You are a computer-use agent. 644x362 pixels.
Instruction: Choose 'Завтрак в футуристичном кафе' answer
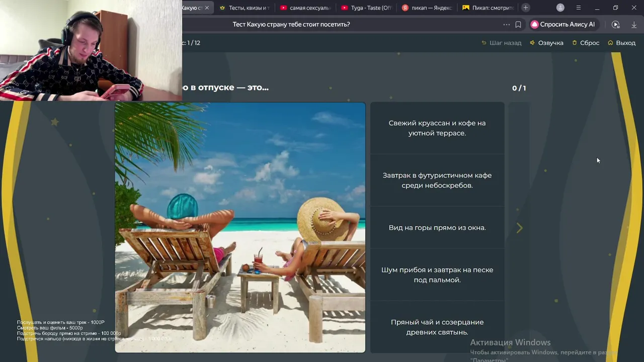tap(437, 180)
